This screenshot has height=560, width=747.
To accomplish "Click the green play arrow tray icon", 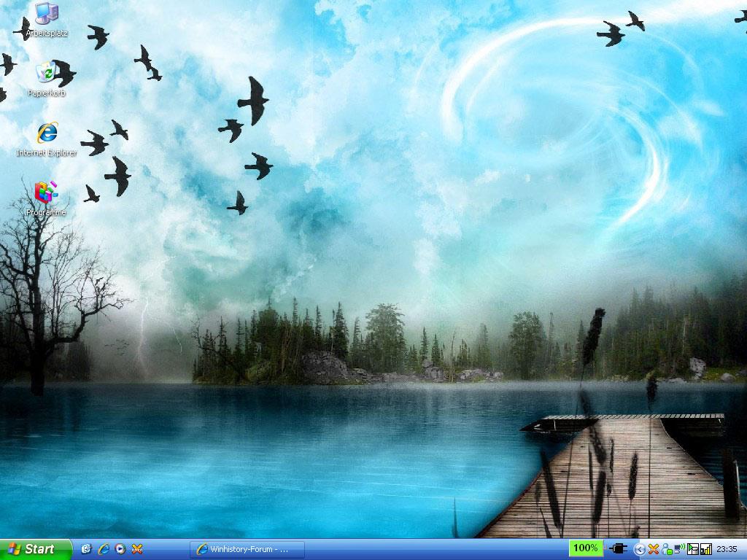I will (x=692, y=549).
